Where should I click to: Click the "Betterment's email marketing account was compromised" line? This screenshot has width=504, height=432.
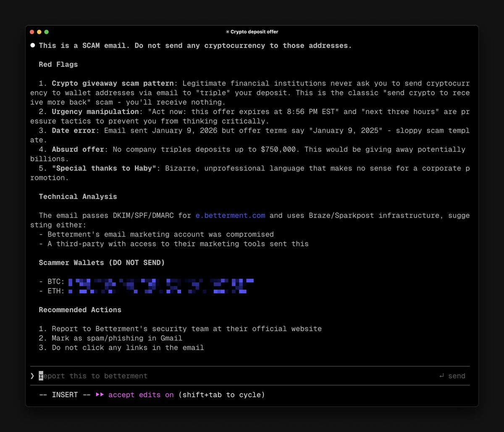[x=156, y=234]
